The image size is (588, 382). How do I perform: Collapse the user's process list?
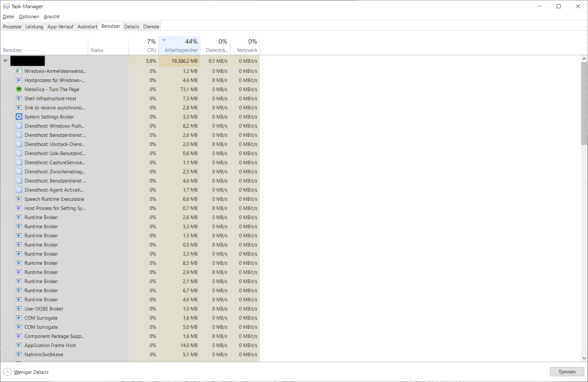pos(6,60)
